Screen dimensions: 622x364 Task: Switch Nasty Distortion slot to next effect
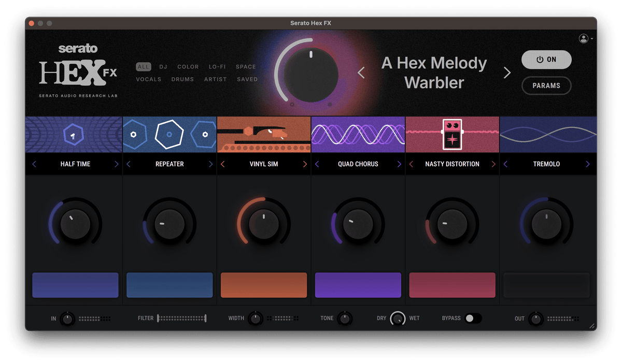(493, 164)
